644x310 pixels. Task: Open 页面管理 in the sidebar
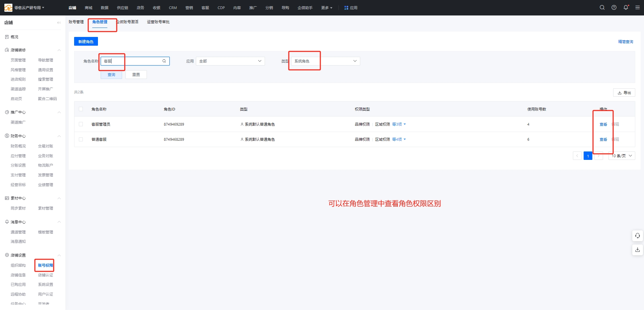tap(18, 60)
